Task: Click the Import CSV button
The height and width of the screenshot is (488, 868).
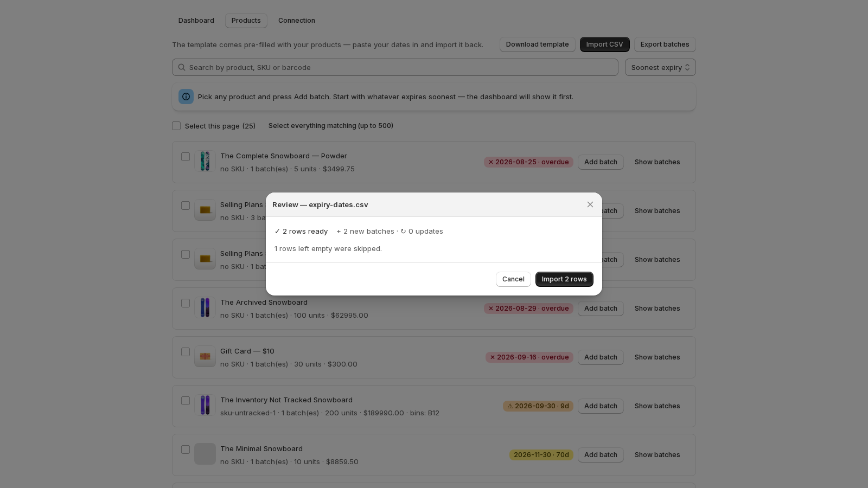Action: [x=605, y=44]
